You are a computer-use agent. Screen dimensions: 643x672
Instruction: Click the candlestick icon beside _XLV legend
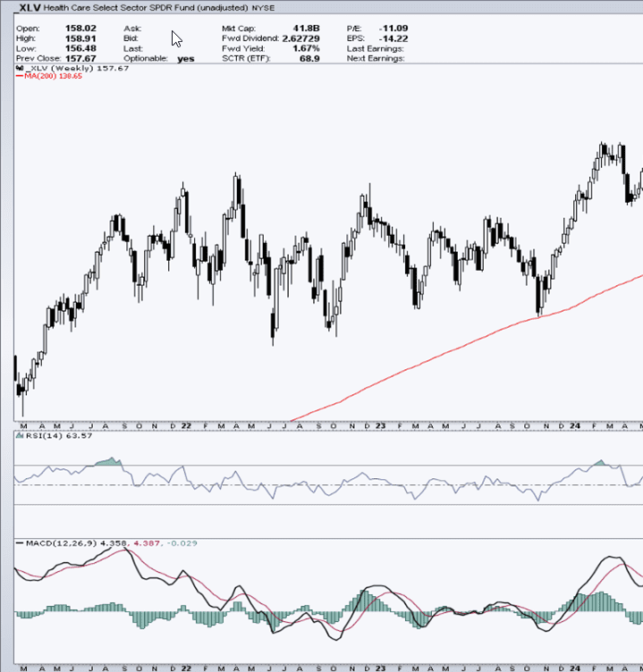coord(20,68)
